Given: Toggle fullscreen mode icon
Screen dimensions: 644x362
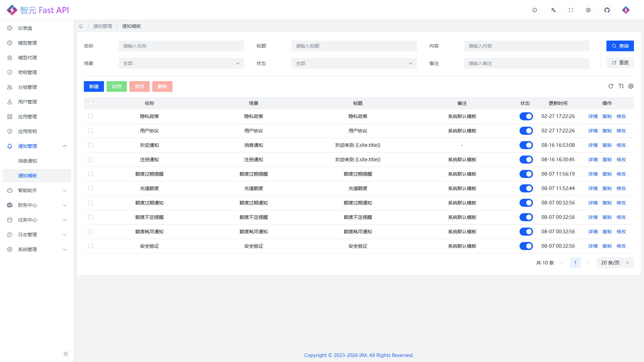Looking at the screenshot, I should coord(571,10).
